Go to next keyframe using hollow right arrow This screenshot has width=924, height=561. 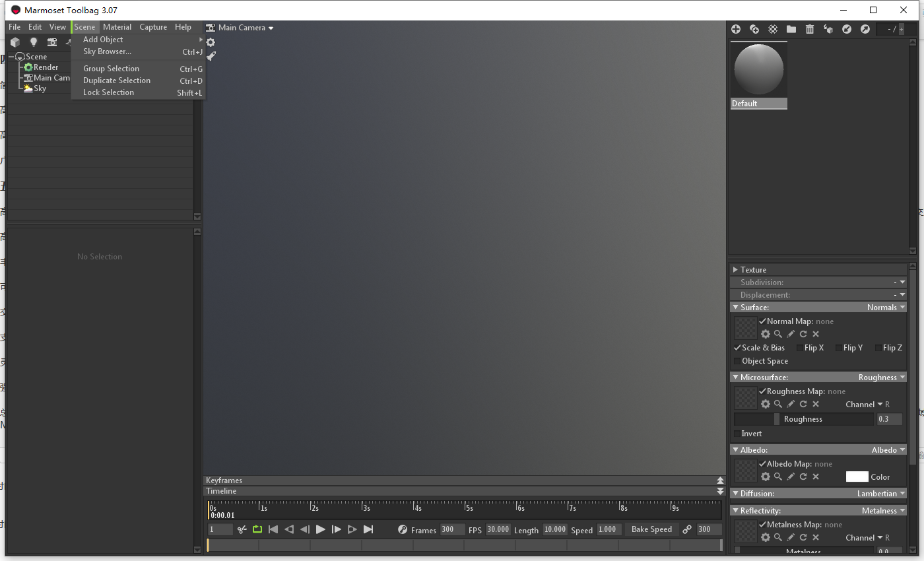click(x=352, y=529)
